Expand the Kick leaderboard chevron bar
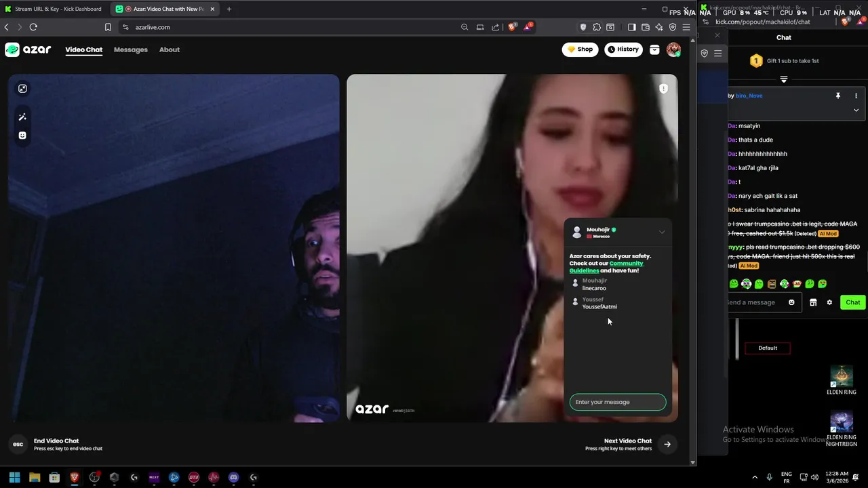This screenshot has width=868, height=488. click(x=784, y=79)
